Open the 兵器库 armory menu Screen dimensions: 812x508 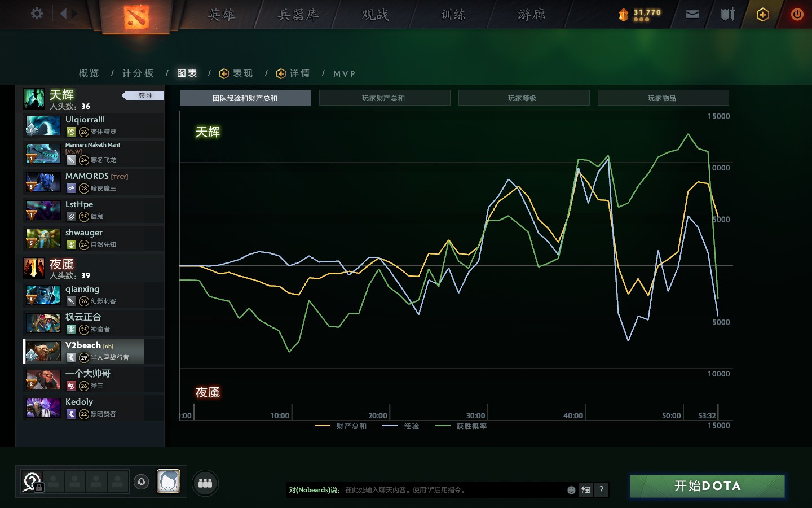click(x=298, y=15)
